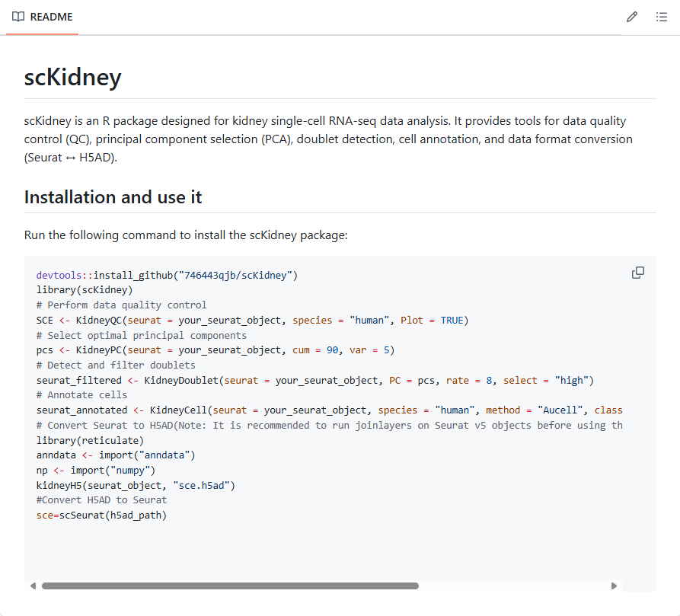Screen dimensions: 680x616
Task: Open the README outline list icon
Action: 662,17
